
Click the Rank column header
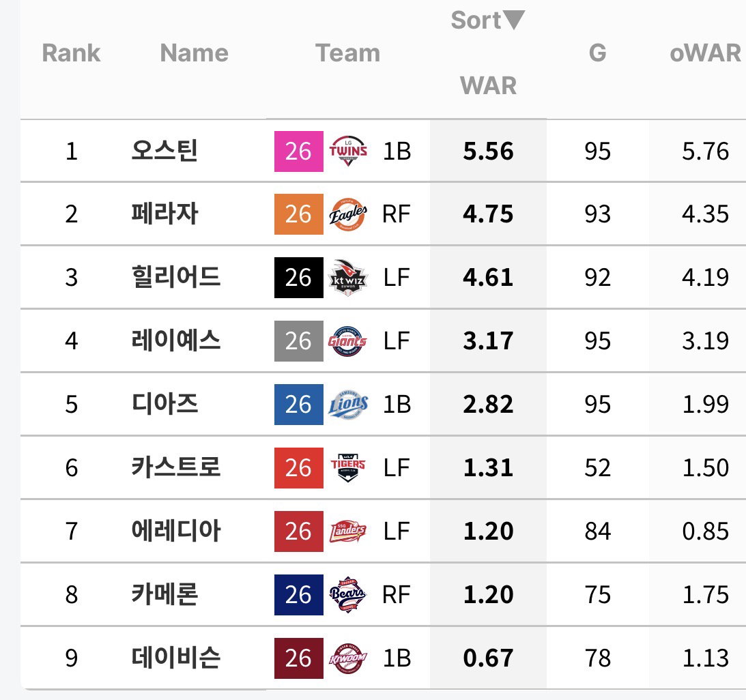pos(72,53)
